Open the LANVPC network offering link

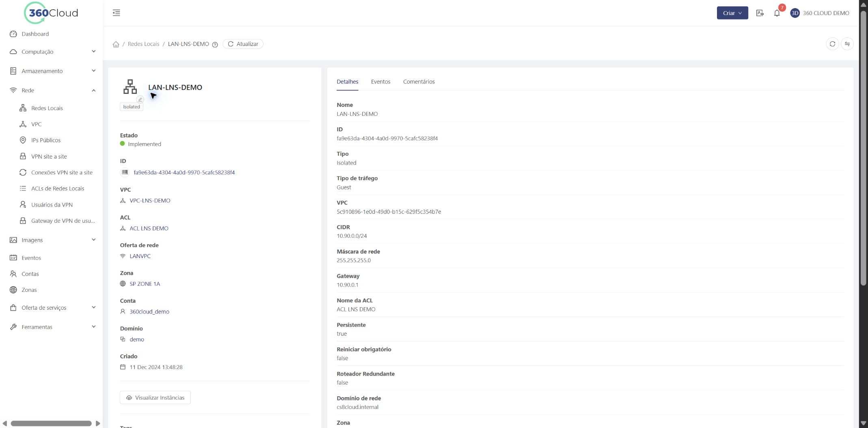tap(140, 256)
